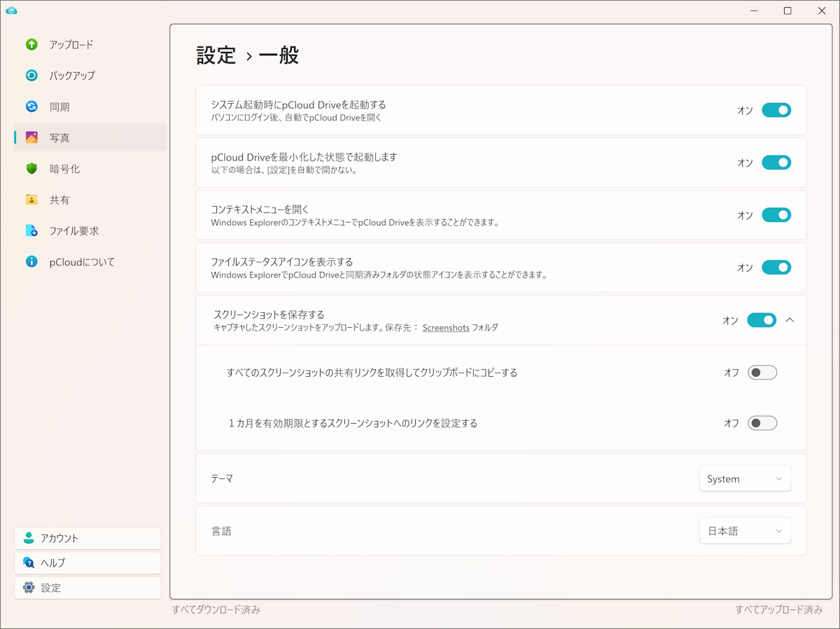Click the 同期 sync icon in sidebar
The image size is (840, 629).
coord(31,106)
